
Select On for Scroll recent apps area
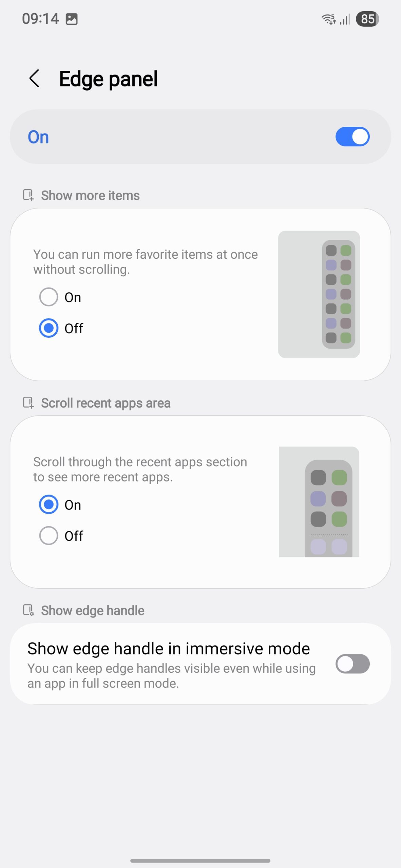[49, 505]
